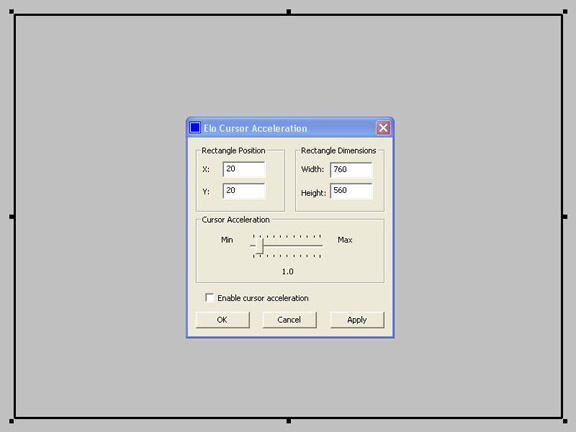576x432 pixels.
Task: Close the Elo Cursor Acceleration dialog
Action: pos(383,128)
